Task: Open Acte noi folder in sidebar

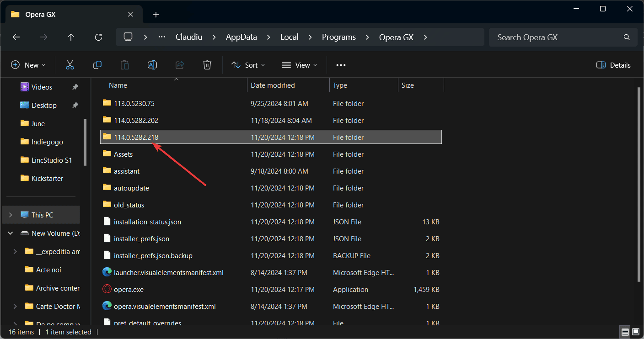Action: click(43, 270)
